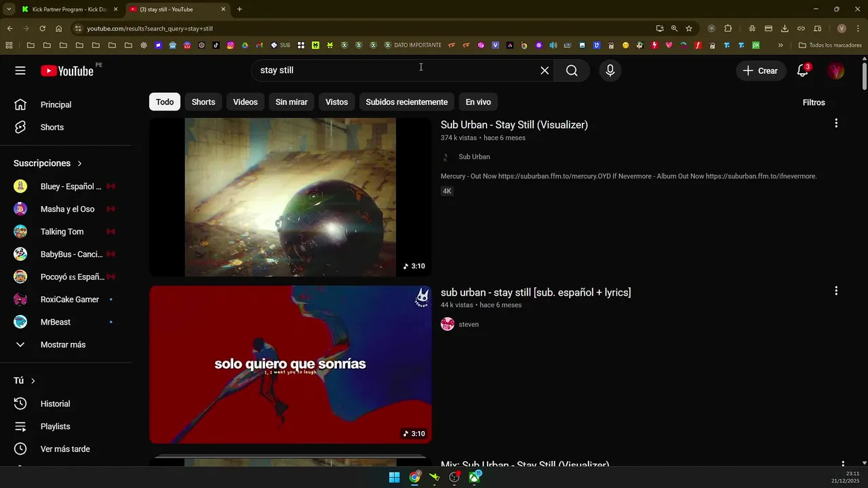Open Chrome three-dot menu
Screen dimensions: 868x488
(857, 28)
